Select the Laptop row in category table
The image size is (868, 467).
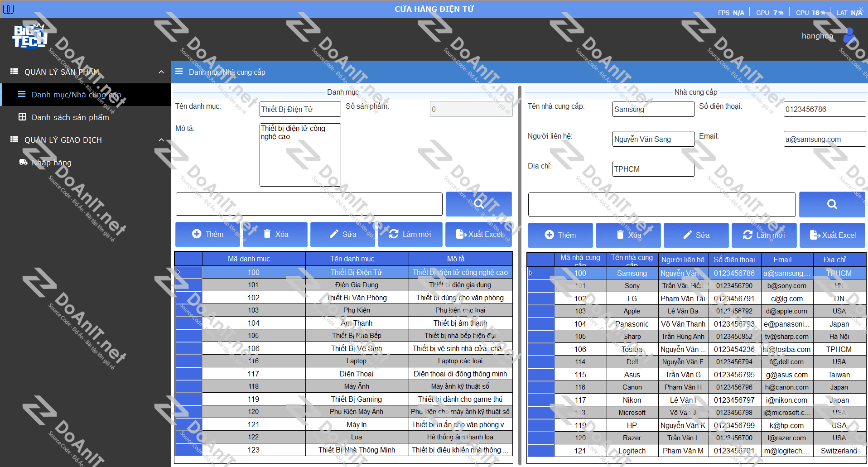pos(356,361)
